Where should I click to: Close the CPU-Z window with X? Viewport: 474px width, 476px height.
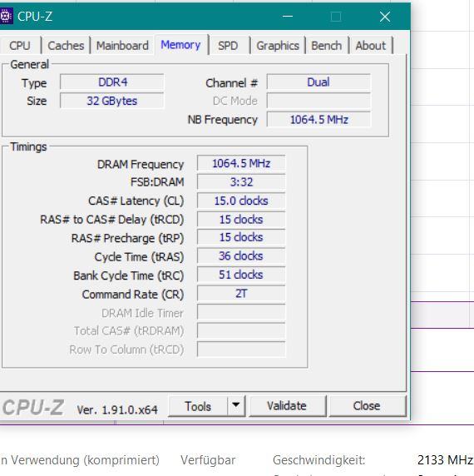(x=385, y=17)
